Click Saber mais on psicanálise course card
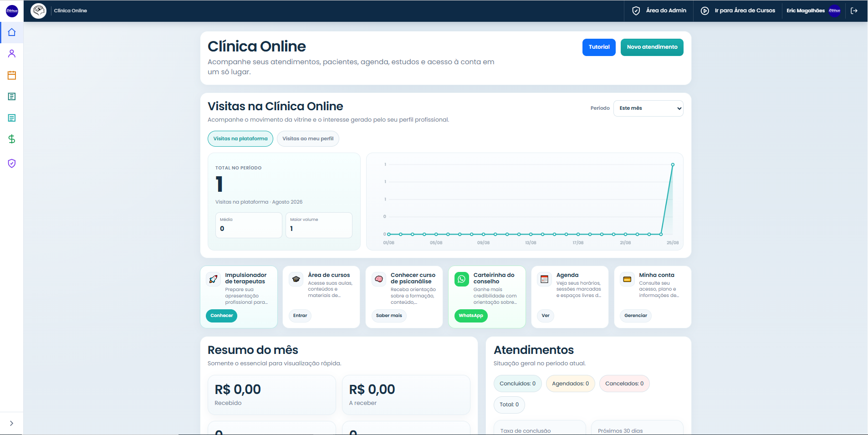Viewport: 868px width, 435px height. pos(389,316)
